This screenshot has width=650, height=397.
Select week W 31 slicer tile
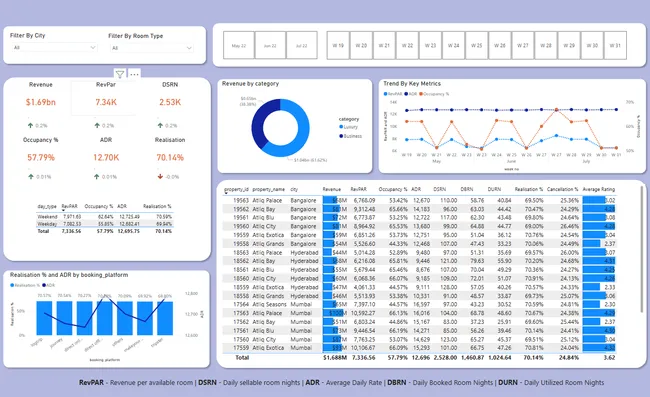(615, 45)
